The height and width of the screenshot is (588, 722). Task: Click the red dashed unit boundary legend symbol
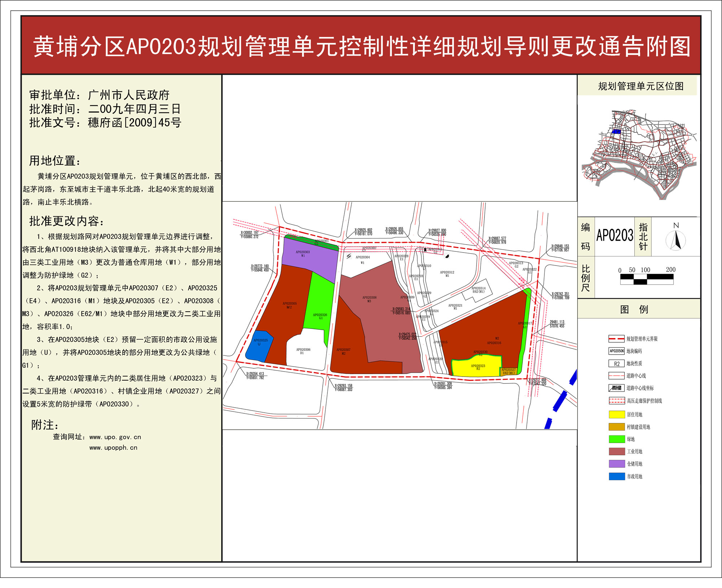point(616,339)
